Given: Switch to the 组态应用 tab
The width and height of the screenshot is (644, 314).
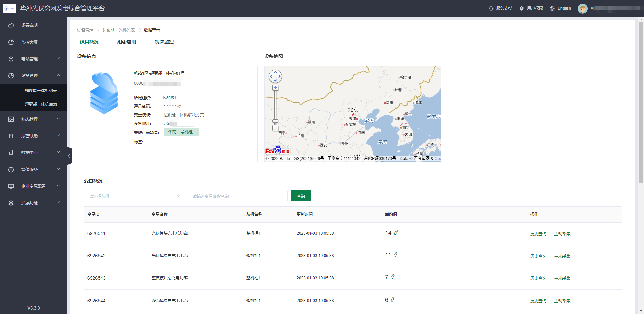Looking at the screenshot, I should pos(127,42).
